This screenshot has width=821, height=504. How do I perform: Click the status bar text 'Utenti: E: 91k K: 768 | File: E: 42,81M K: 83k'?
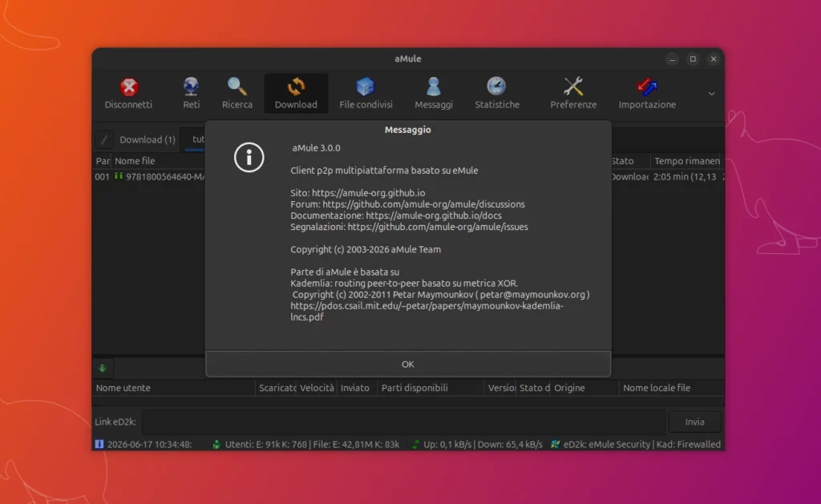312,445
